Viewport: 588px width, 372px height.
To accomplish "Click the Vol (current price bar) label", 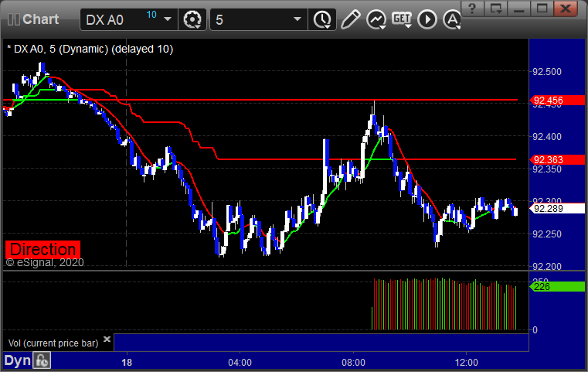I will pos(53,343).
